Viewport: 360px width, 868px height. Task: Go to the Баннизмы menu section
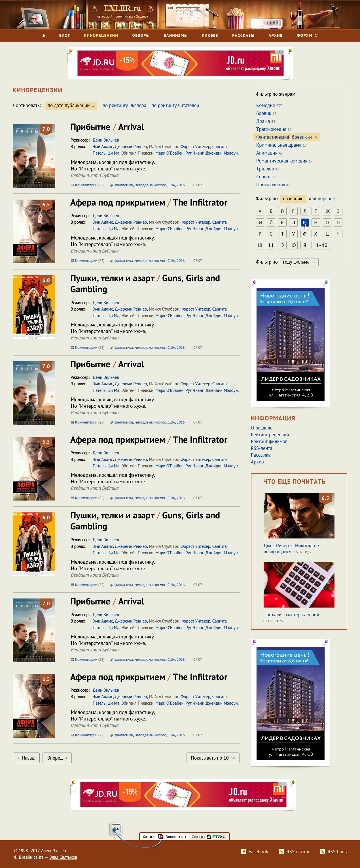pyautogui.click(x=175, y=35)
